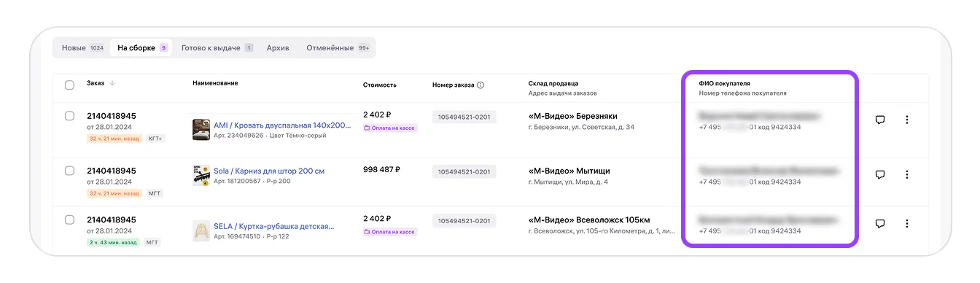Click Арт. 169474510 · Р-р 122
Viewport: 980px width, 283px height.
pos(251,236)
